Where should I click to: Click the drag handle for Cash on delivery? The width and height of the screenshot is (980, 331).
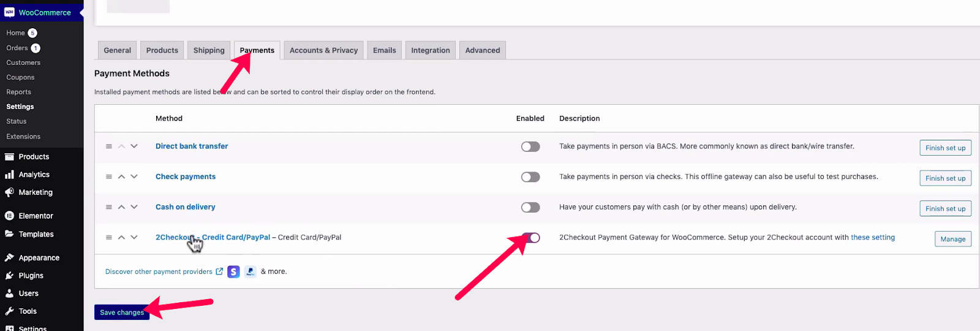[109, 207]
